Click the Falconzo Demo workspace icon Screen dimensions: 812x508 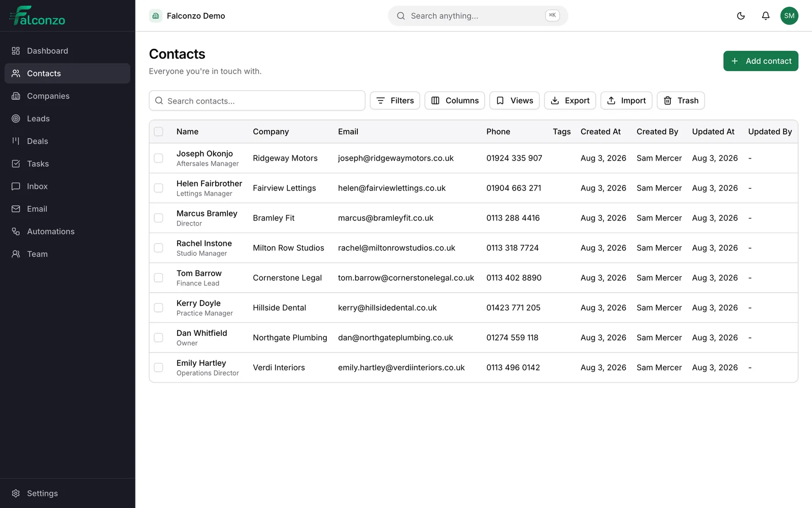(156, 16)
